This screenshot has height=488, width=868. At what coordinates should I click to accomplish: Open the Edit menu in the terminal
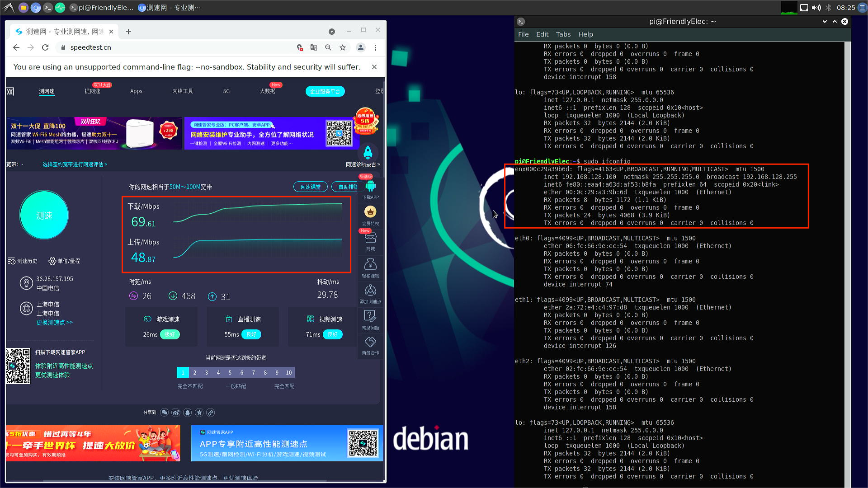(542, 34)
